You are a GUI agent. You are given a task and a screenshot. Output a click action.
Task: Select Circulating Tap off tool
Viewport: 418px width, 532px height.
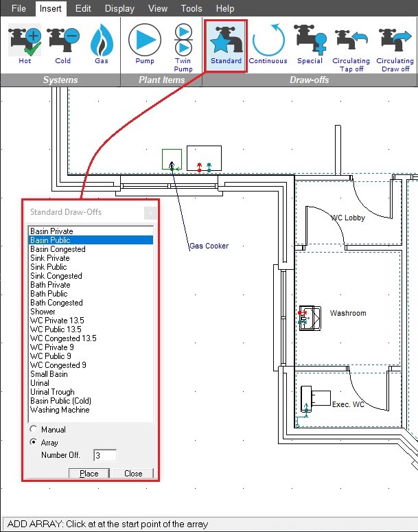[x=351, y=47]
